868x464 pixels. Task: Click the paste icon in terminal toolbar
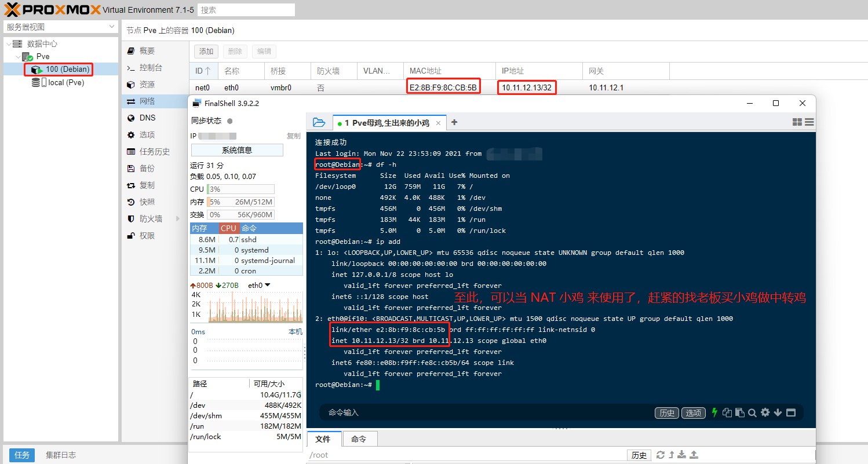pyautogui.click(x=739, y=412)
